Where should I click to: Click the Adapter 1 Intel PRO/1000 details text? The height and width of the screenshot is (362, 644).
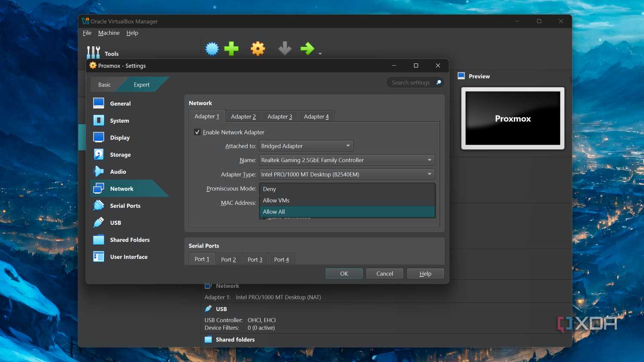[263, 297]
